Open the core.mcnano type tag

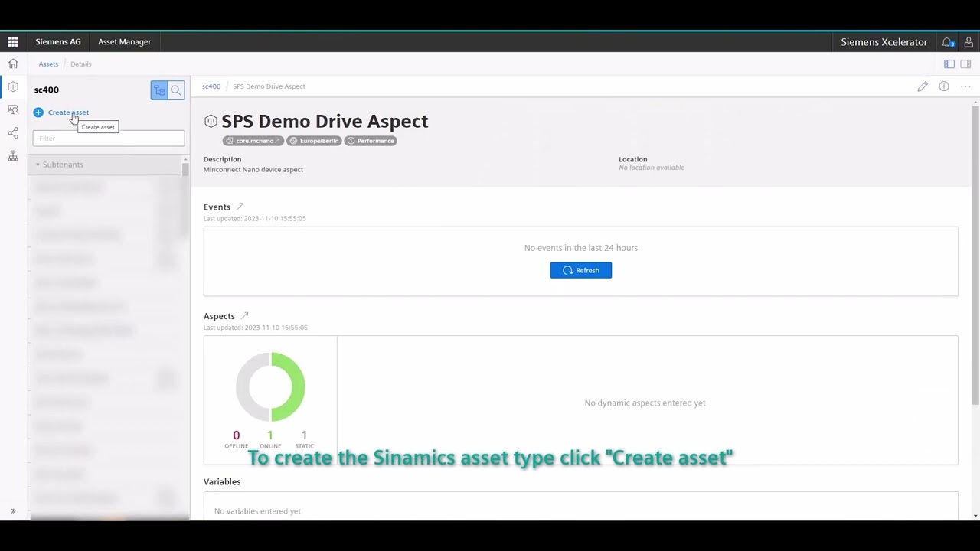click(x=253, y=141)
